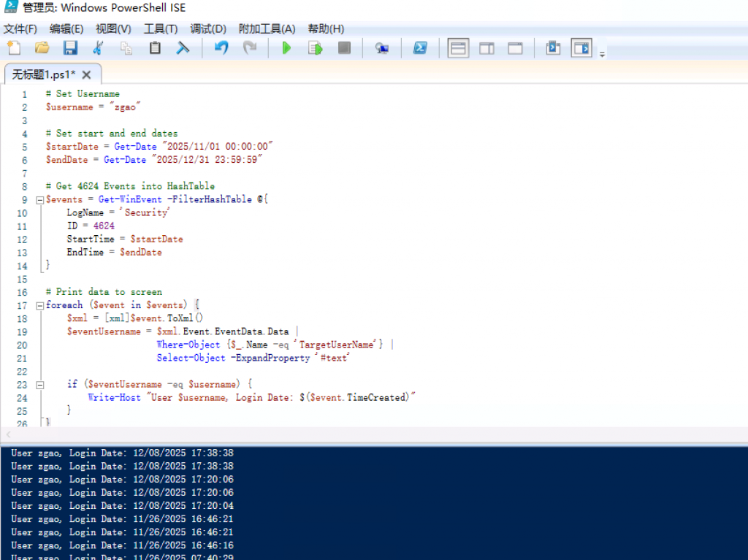Close the 无标题1.ps1 tab
The image size is (748, 560).
click(86, 74)
